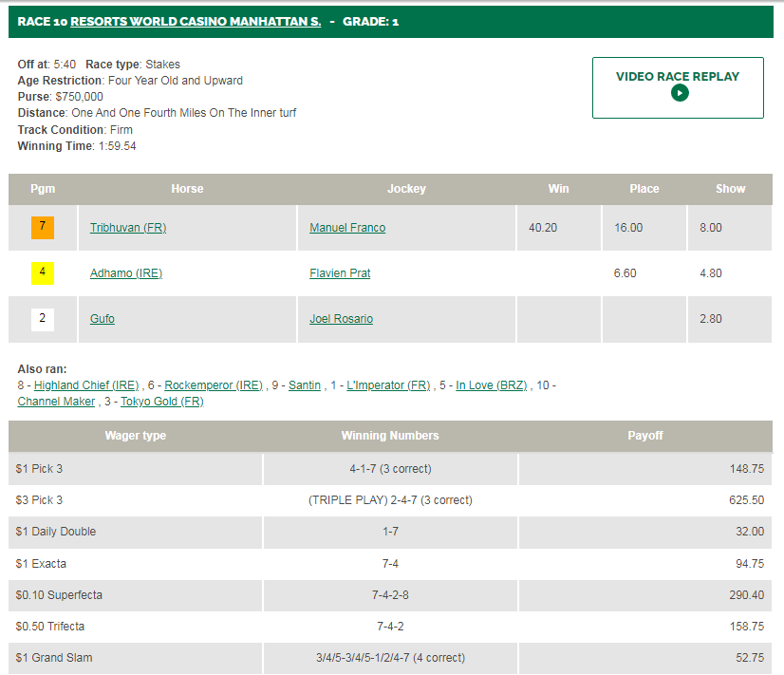Click the yellow program number 4 badge
Screen dimensions: 784x675
[43, 273]
